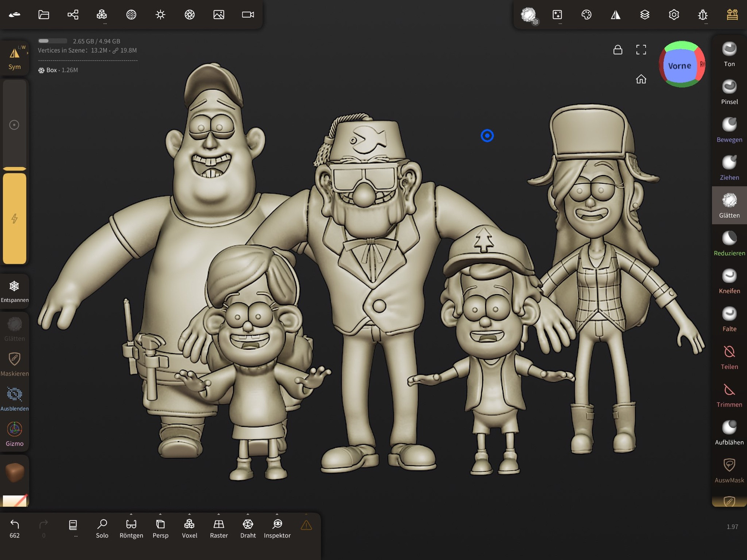The height and width of the screenshot is (560, 747).
Task: Lock the camera with lock icon
Action: 618,50
